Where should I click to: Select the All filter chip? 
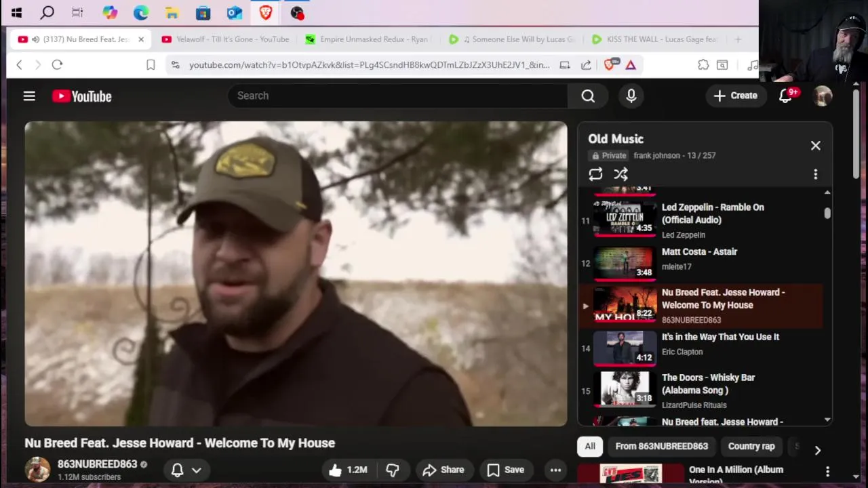[x=590, y=446]
